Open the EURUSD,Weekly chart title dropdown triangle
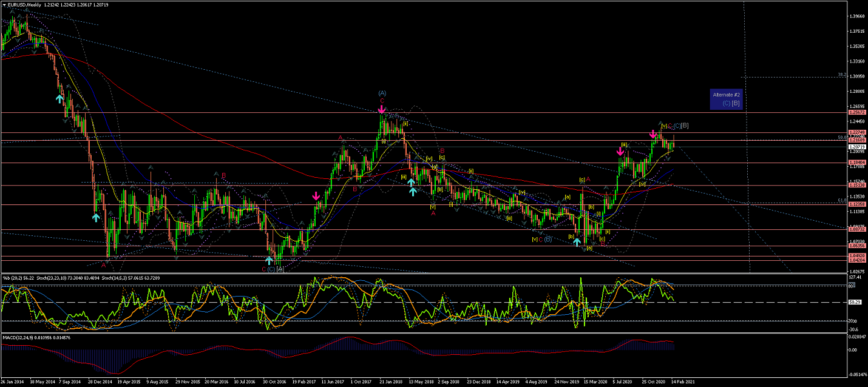868x387 pixels. point(4,4)
